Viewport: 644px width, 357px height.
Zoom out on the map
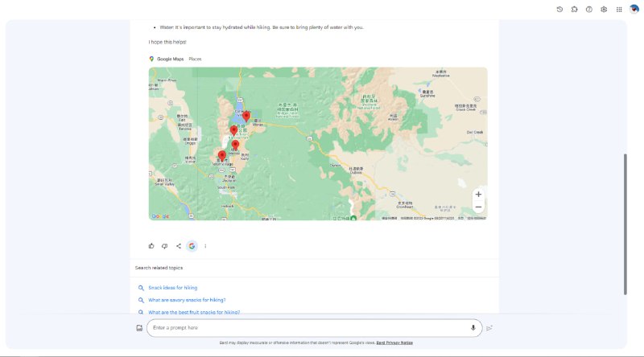click(x=478, y=207)
